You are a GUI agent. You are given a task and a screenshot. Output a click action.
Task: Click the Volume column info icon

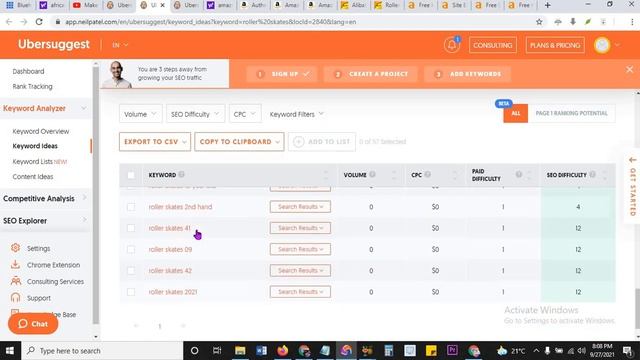coord(372,174)
